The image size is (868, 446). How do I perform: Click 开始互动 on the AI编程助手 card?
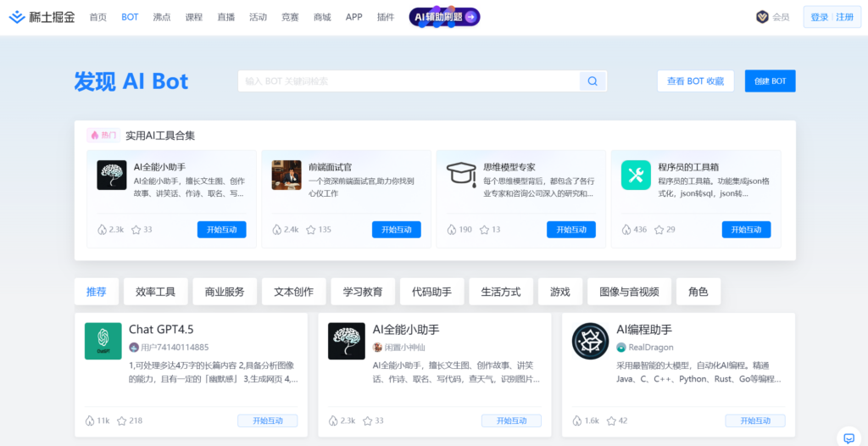pos(755,421)
